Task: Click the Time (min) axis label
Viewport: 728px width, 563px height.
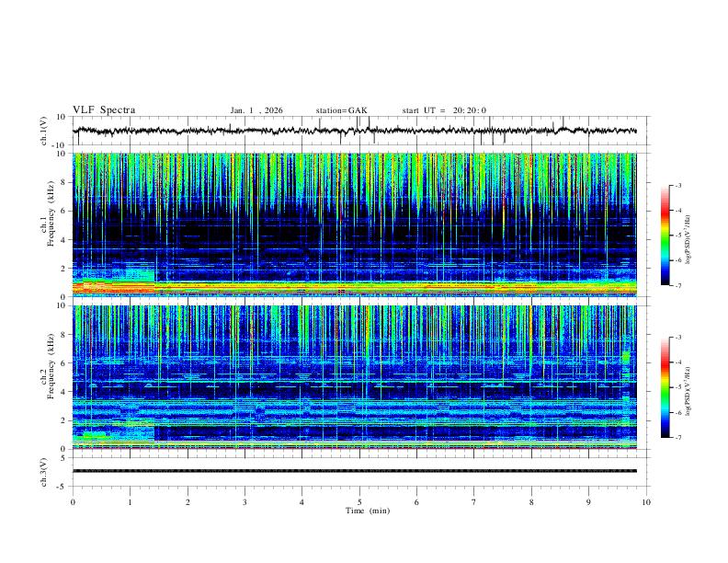Action: click(x=368, y=511)
